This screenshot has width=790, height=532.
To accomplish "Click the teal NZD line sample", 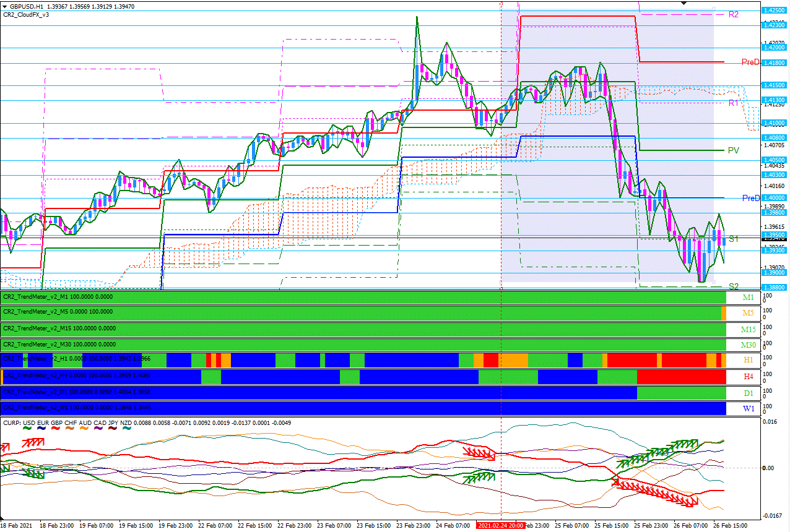I will [128, 429].
